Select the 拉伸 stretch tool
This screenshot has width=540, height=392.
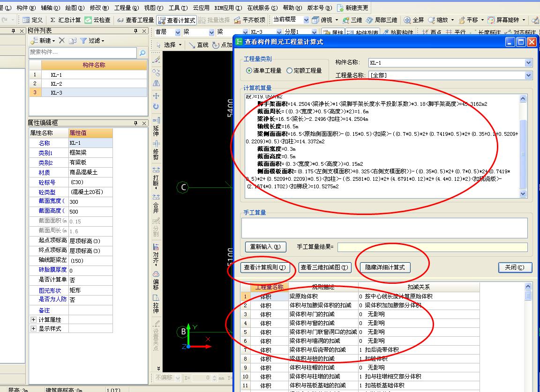pyautogui.click(x=156, y=304)
